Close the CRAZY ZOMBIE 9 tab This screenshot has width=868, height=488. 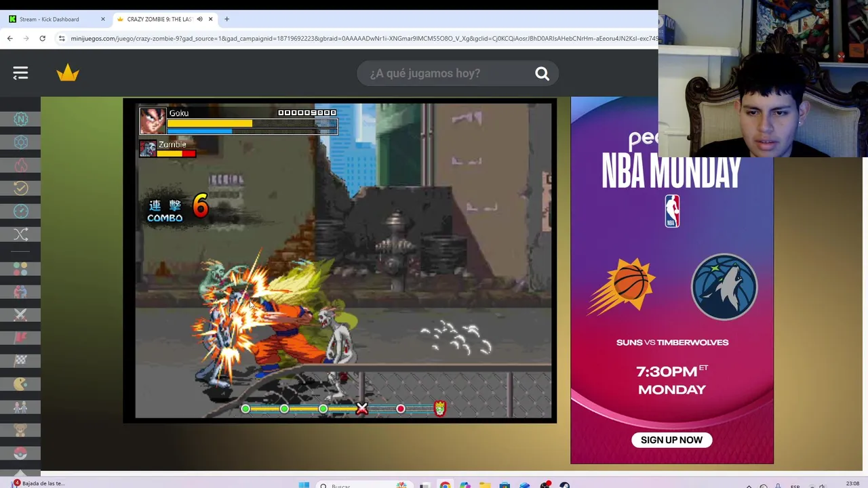coord(210,19)
